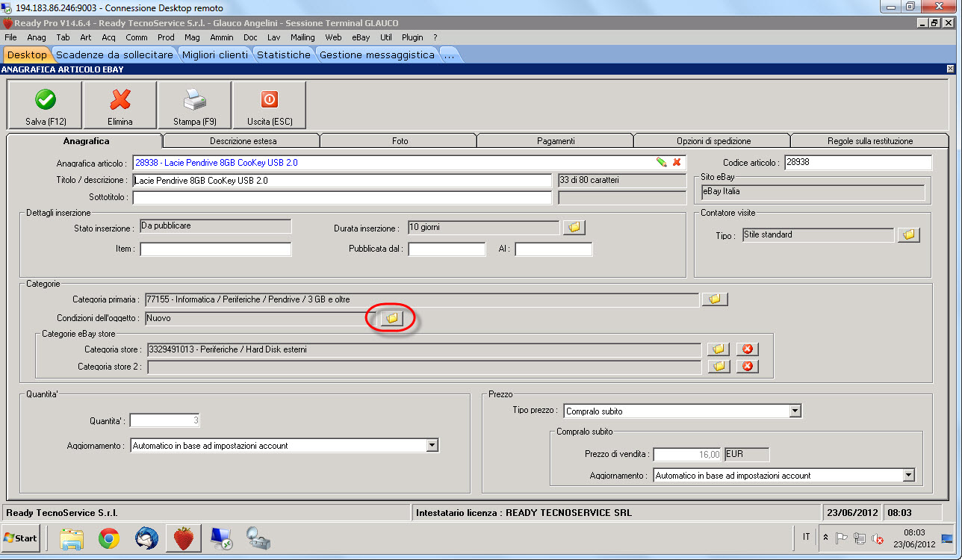Screen dimensions: 962x560
Task: Open the Anag menu
Action: 37,37
